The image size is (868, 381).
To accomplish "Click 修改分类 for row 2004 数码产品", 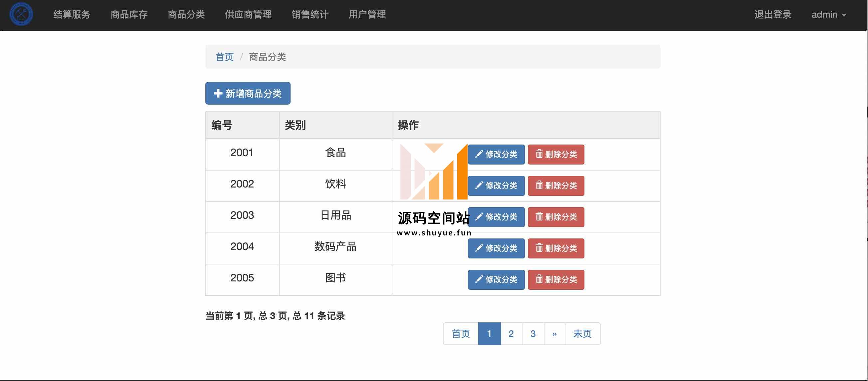I will (496, 248).
